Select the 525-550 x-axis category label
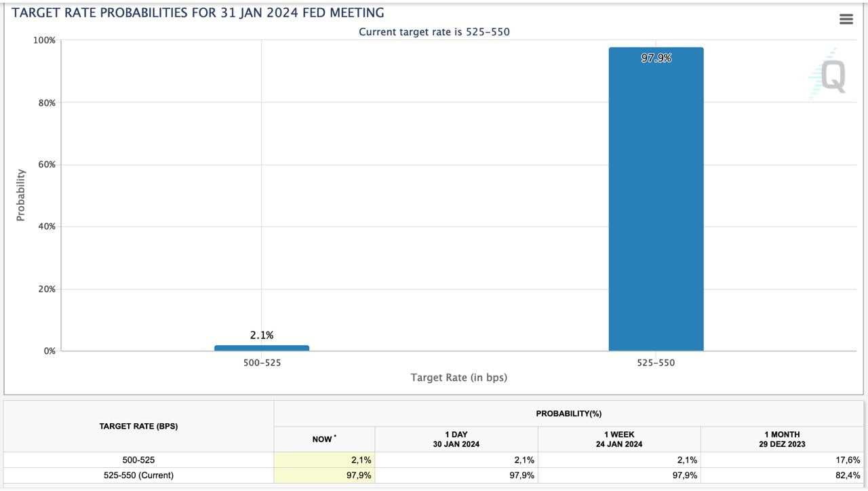The image size is (868, 491). click(656, 363)
